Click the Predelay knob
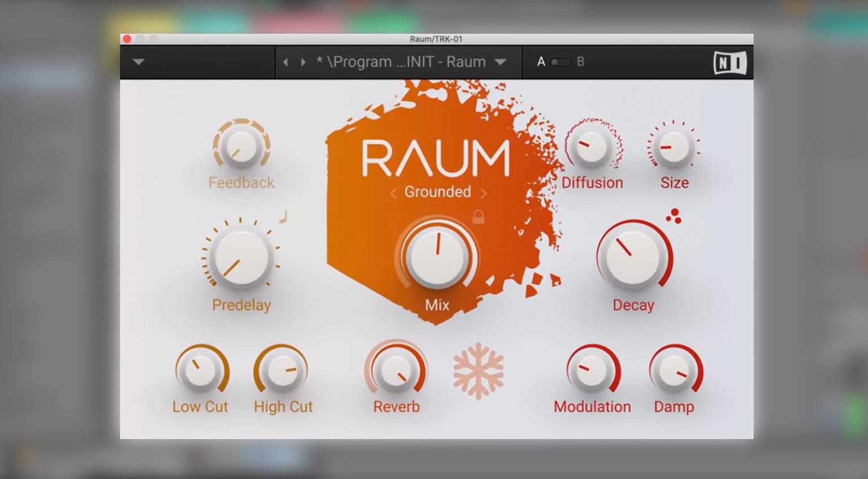 click(x=241, y=257)
